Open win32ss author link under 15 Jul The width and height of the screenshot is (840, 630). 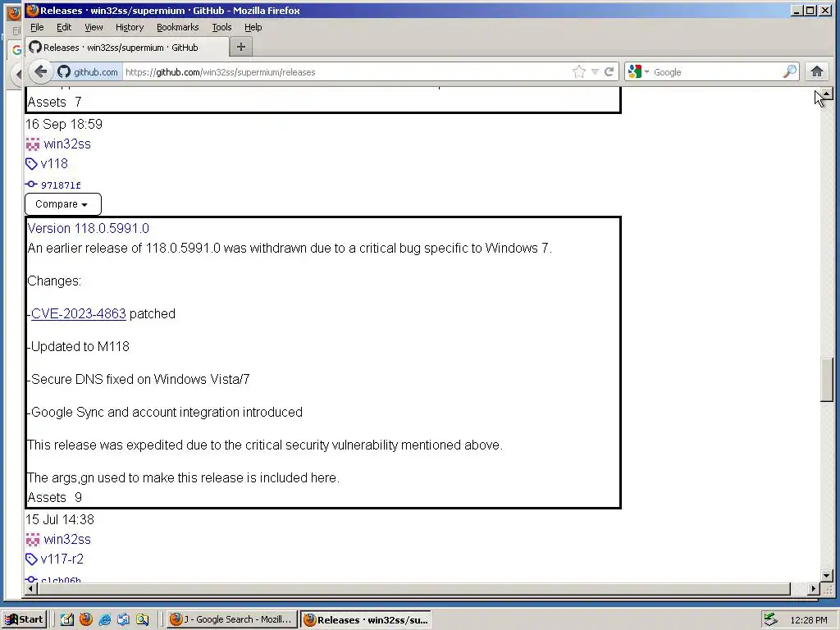coord(67,540)
